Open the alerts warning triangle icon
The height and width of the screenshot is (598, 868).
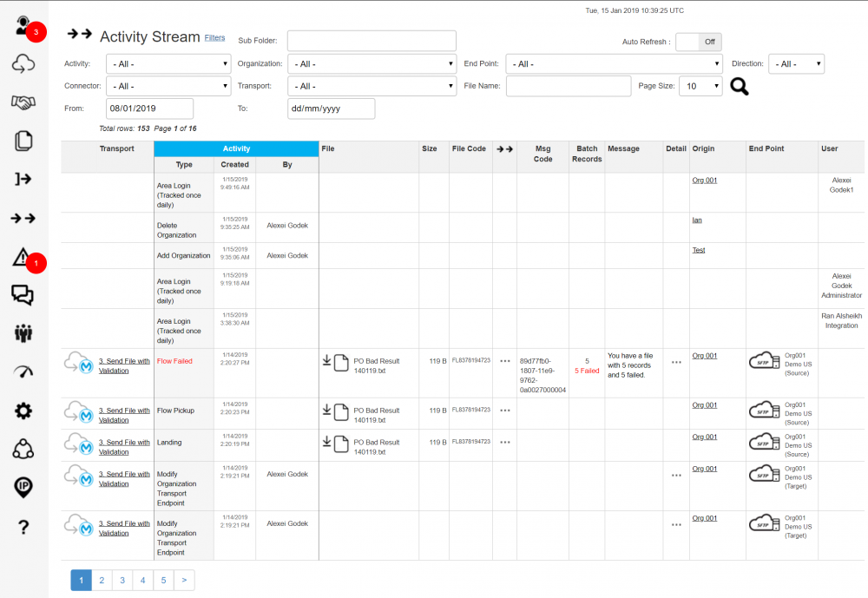click(x=23, y=256)
